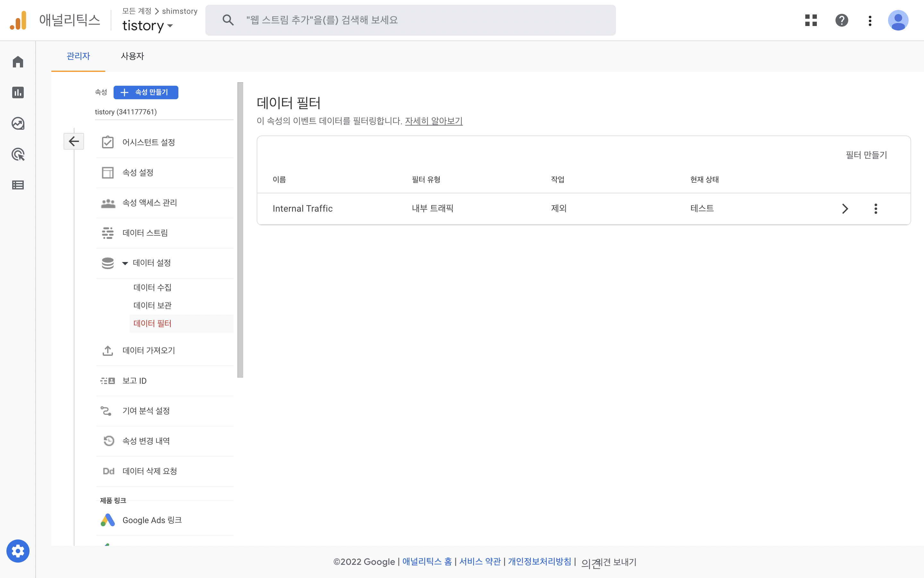This screenshot has width=924, height=578.
Task: Click the Admin gear icon at bottom left
Action: 18,551
